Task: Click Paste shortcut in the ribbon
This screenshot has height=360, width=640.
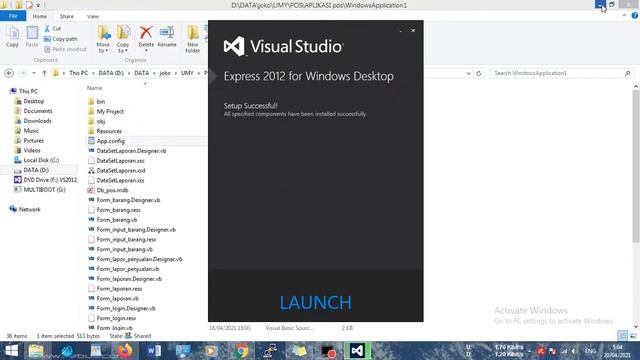Action: click(x=65, y=49)
